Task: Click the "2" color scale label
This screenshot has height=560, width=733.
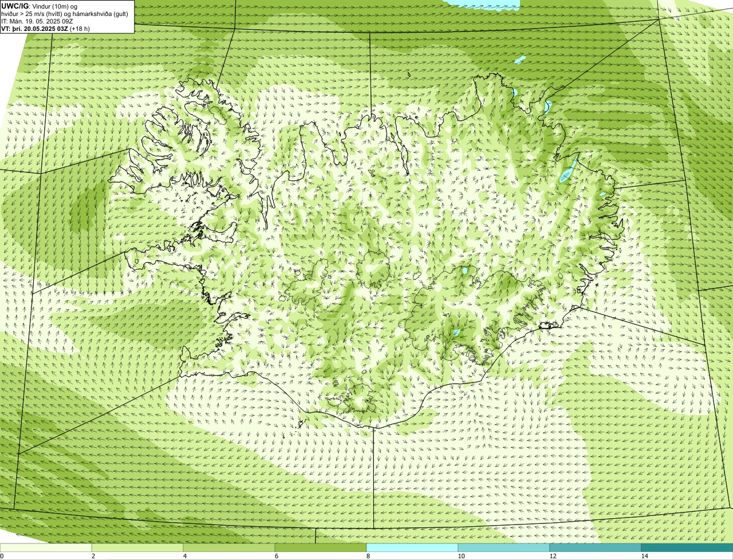Action: point(93,556)
